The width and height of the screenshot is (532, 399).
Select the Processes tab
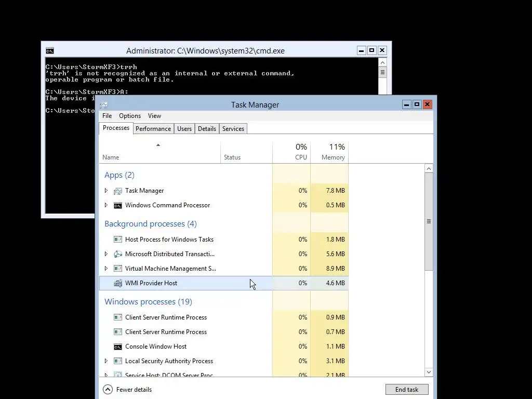tap(116, 128)
